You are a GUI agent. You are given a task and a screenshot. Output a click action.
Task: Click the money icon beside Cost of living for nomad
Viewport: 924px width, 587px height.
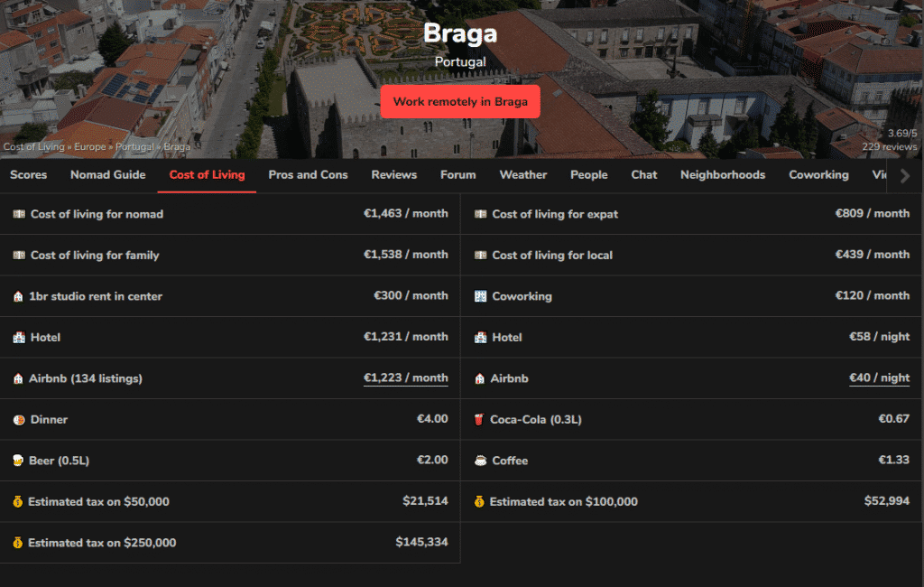[19, 214]
